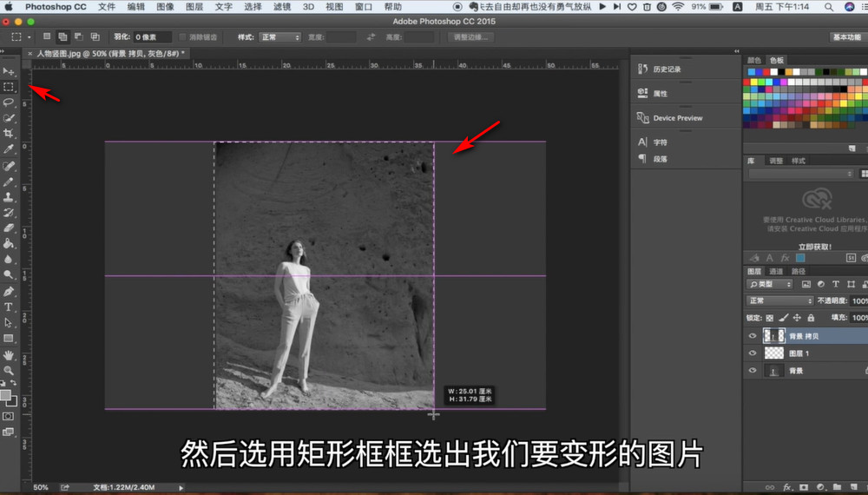Open the tool preset picker arrow
Viewport: 868px width, 495px height.
[x=30, y=37]
